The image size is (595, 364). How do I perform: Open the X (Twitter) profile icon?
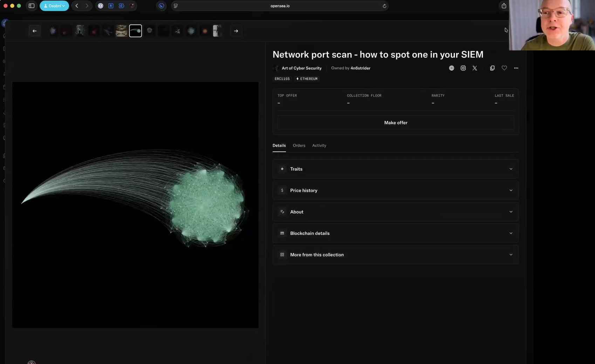pos(474,68)
